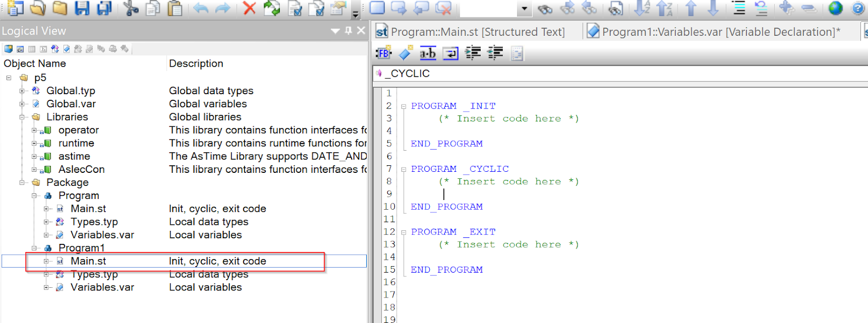Select Main.st under Program1
Viewport: 868px width, 323px height.
[x=88, y=261]
